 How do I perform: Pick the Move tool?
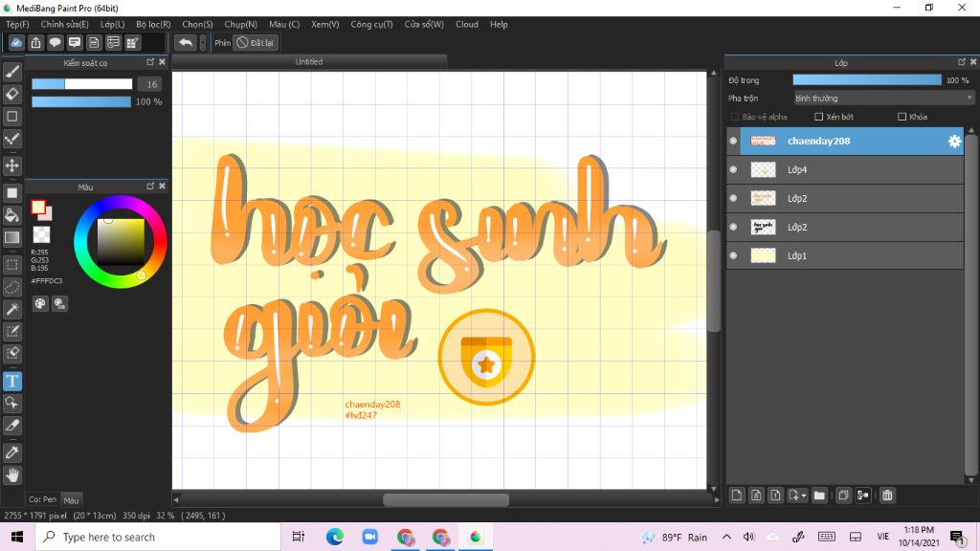pos(12,165)
